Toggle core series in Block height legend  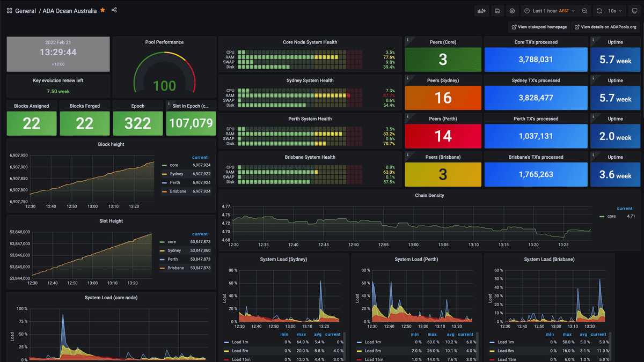174,165
